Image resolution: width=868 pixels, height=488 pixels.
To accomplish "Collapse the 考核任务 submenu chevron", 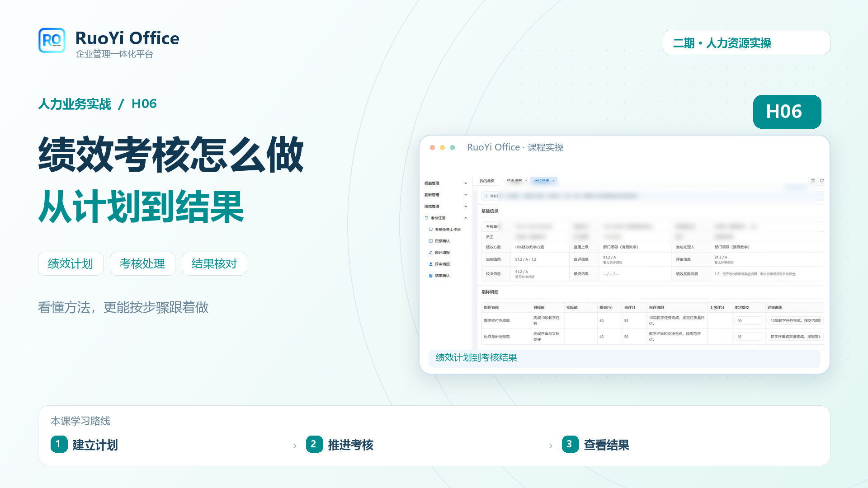I will tap(466, 218).
